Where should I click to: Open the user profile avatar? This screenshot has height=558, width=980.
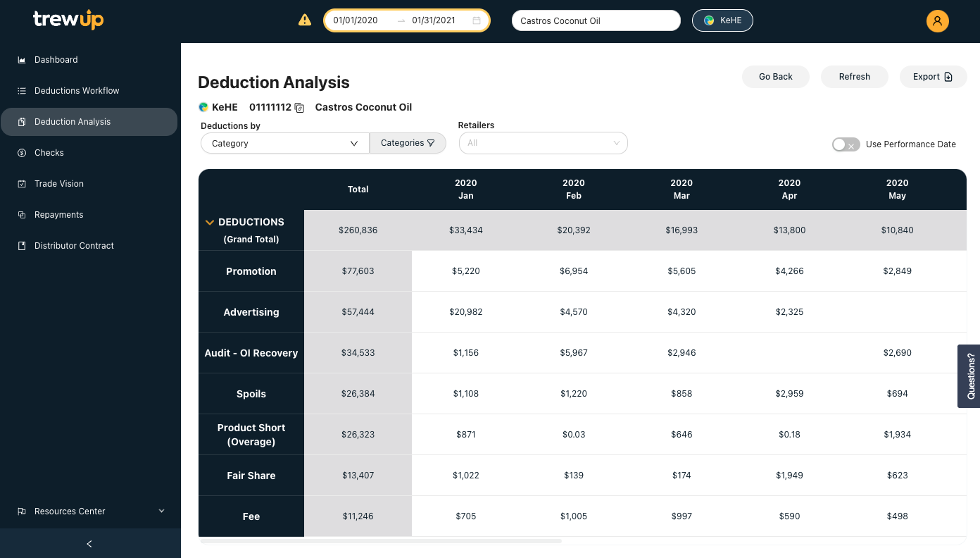click(x=937, y=21)
